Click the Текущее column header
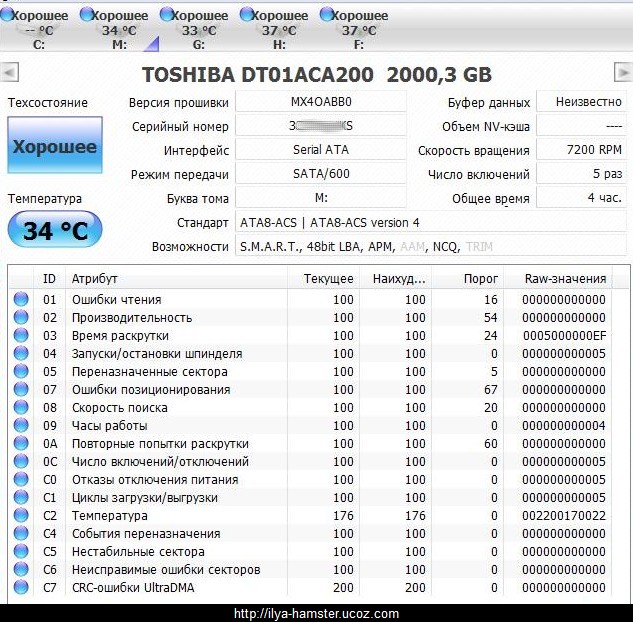This screenshot has width=633, height=622. 323,279
